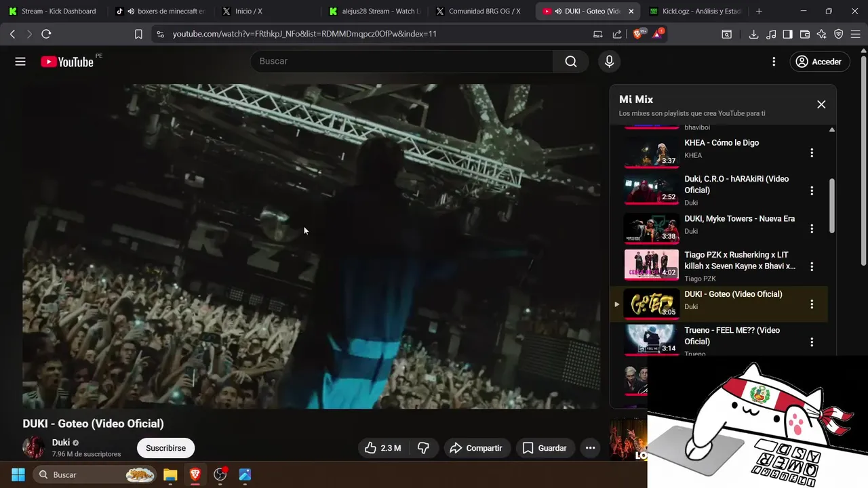
Task: Reload the current page
Action: [x=46, y=34]
